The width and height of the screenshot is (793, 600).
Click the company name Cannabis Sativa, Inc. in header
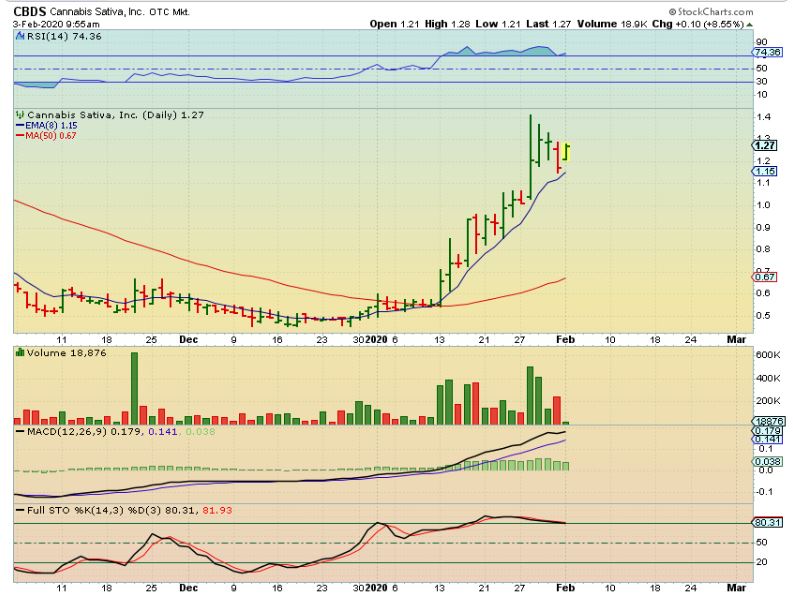click(97, 12)
